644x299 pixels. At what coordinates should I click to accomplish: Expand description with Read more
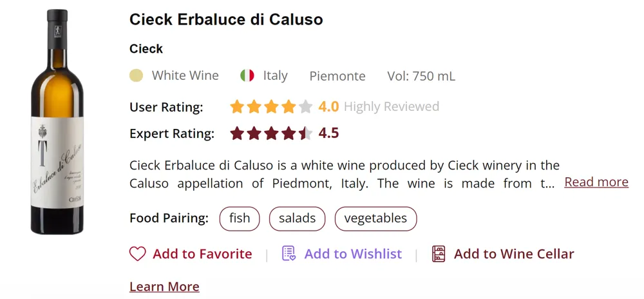596,182
